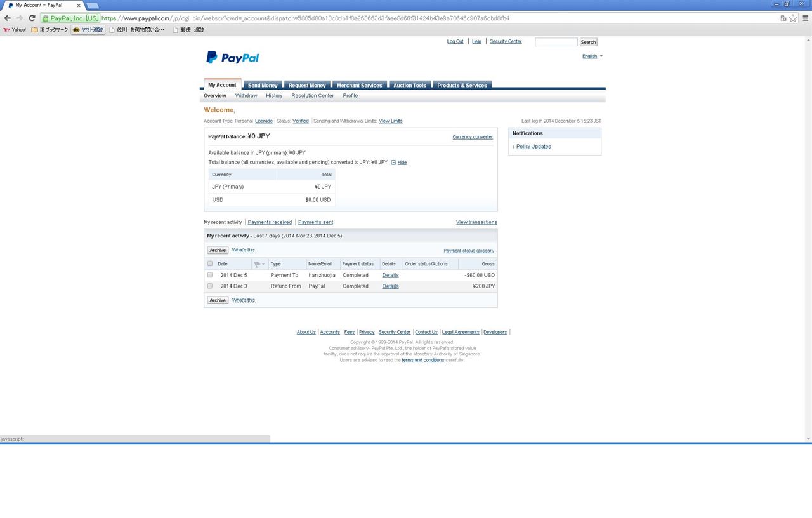Open the 佐川 お荷物問い合 bookmark
Screen dimensions: 812x518
coord(136,30)
